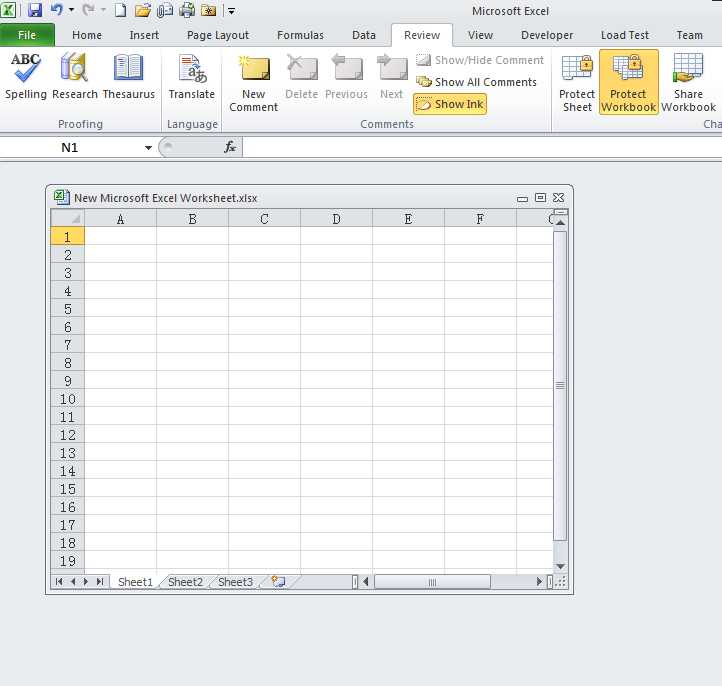This screenshot has width=722, height=686.
Task: Minimize the New Microsoft Excel Worksheet window
Action: (522, 198)
